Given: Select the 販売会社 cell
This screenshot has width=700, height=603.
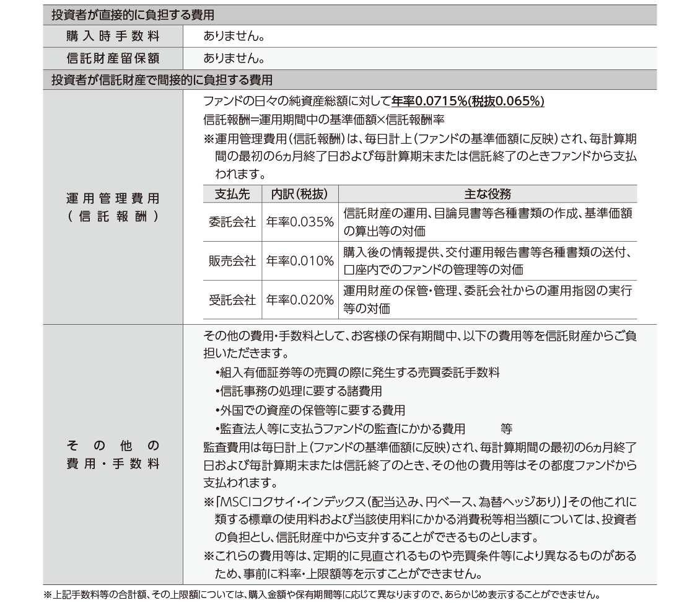Looking at the screenshot, I should point(232,262).
